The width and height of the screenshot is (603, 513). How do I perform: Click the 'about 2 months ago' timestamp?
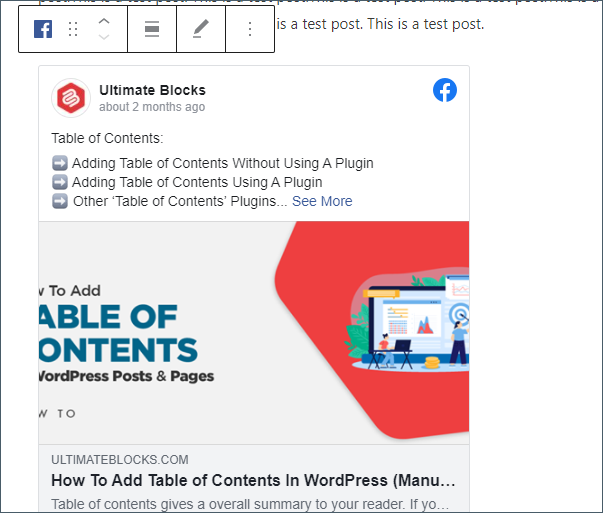[152, 107]
